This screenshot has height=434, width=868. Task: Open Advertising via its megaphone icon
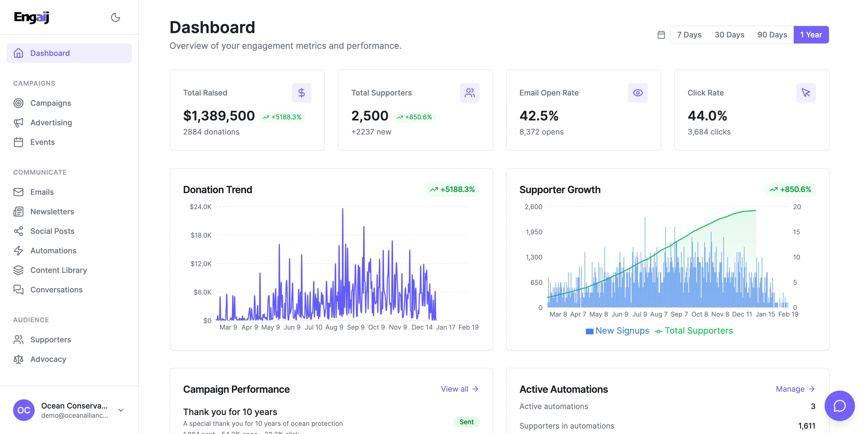coord(18,123)
